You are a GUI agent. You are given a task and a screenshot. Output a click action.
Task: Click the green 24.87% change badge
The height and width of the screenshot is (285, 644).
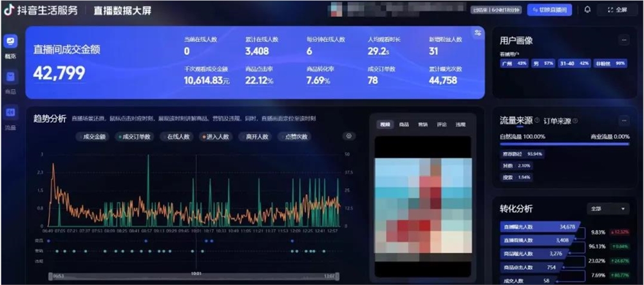[620, 261]
